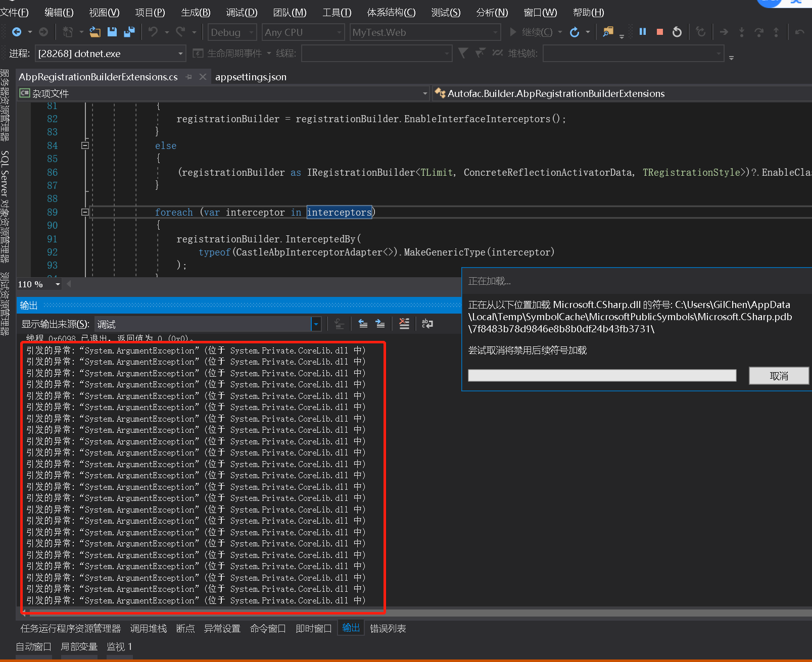Go to next message in Output

coord(380,324)
